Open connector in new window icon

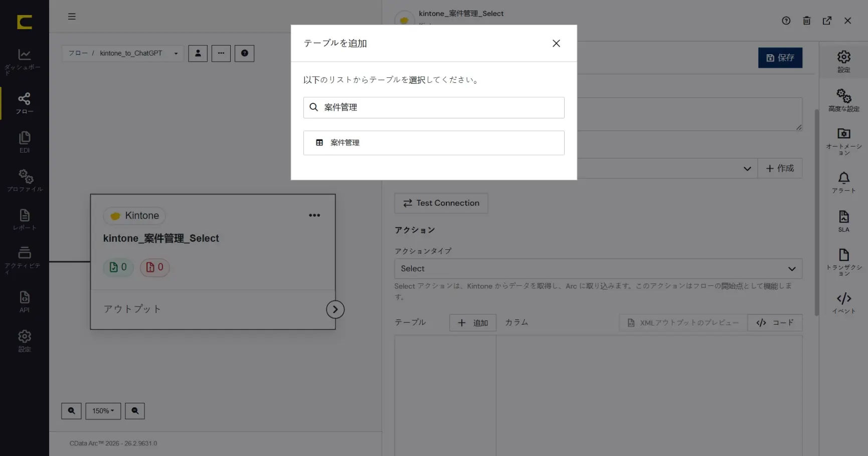tap(827, 21)
